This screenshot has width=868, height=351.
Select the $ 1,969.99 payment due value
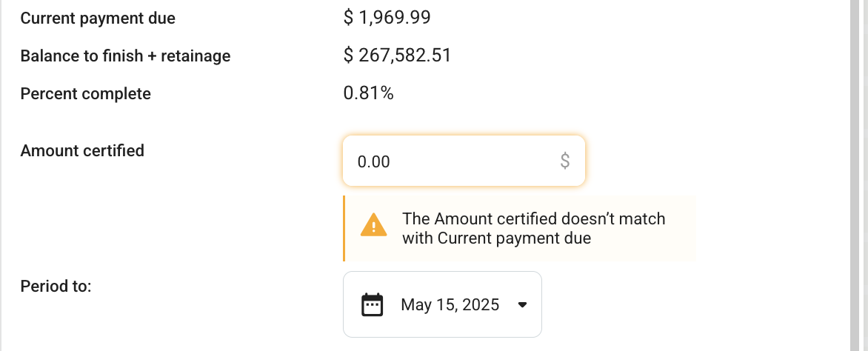tap(387, 18)
